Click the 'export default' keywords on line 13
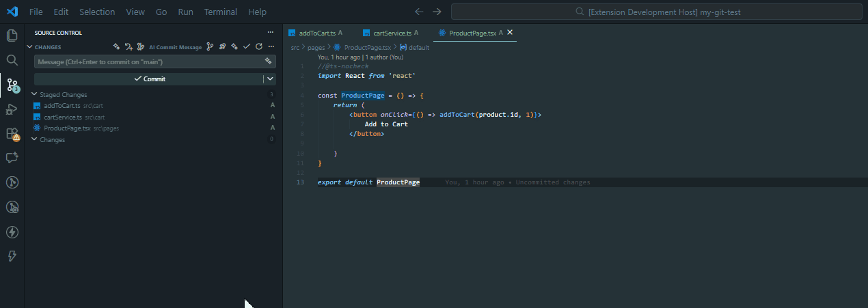 [345, 183]
